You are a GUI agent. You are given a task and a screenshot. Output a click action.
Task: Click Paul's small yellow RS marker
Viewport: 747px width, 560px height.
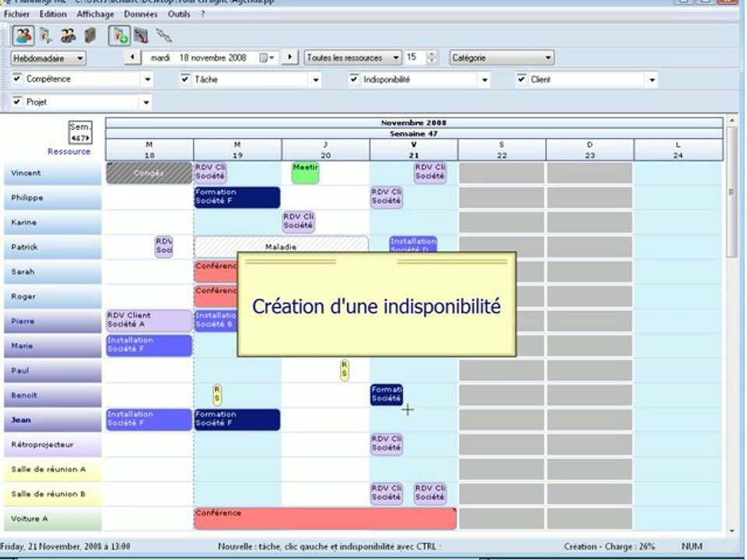pos(345,370)
